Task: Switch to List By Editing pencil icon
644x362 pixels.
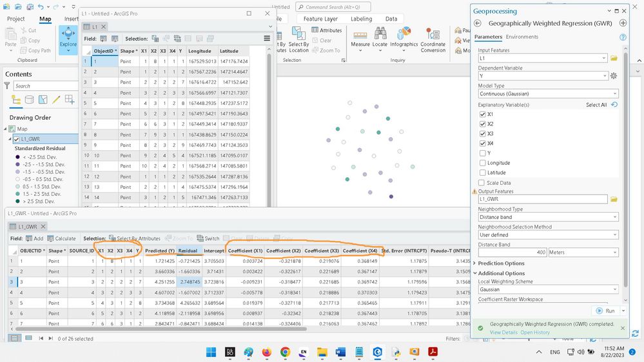Action: click(x=56, y=100)
